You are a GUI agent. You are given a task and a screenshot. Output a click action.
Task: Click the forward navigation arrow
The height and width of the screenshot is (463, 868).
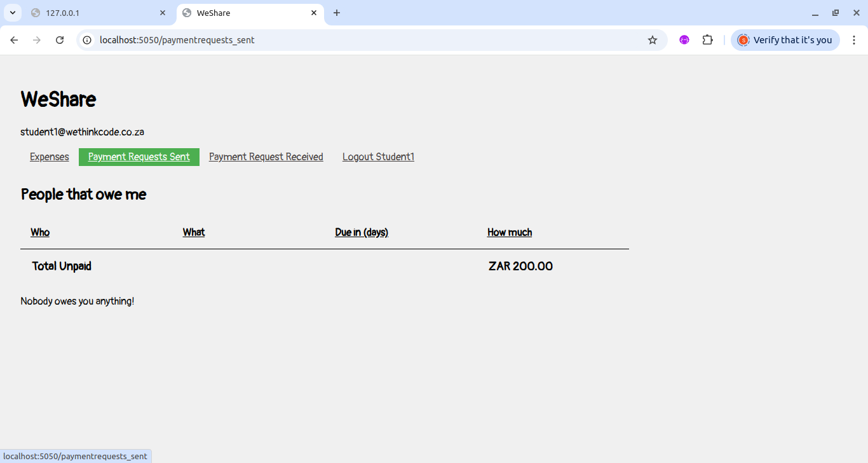click(x=36, y=39)
